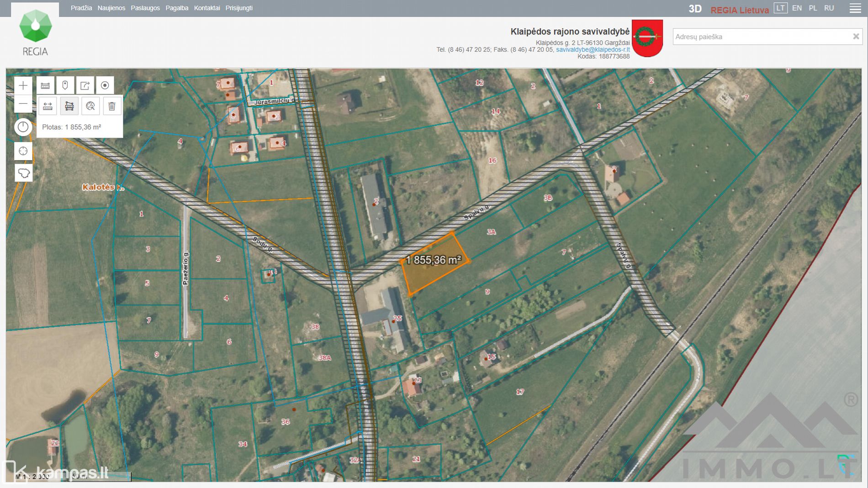Go to Paslaugos in top navigation
The height and width of the screenshot is (488, 868).
pos(145,8)
